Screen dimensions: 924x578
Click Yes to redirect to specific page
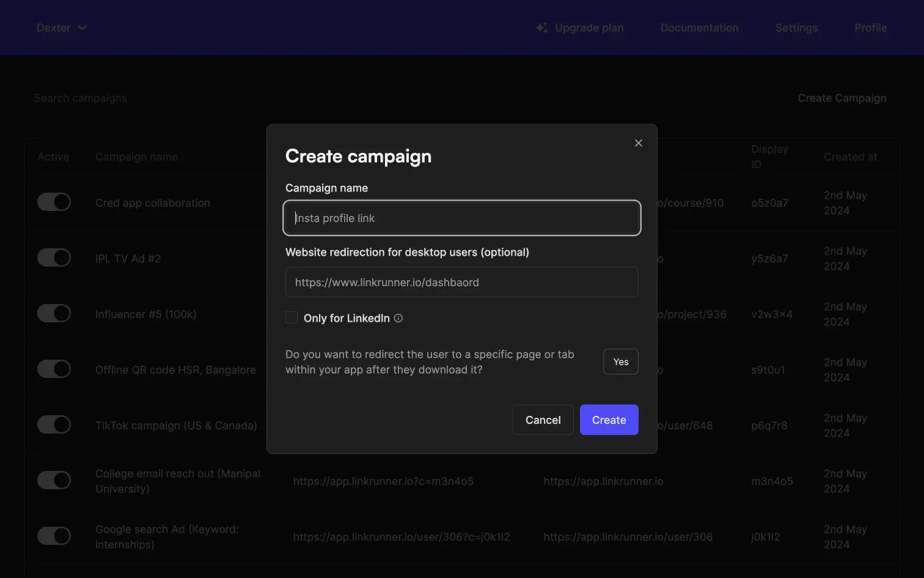(x=620, y=361)
